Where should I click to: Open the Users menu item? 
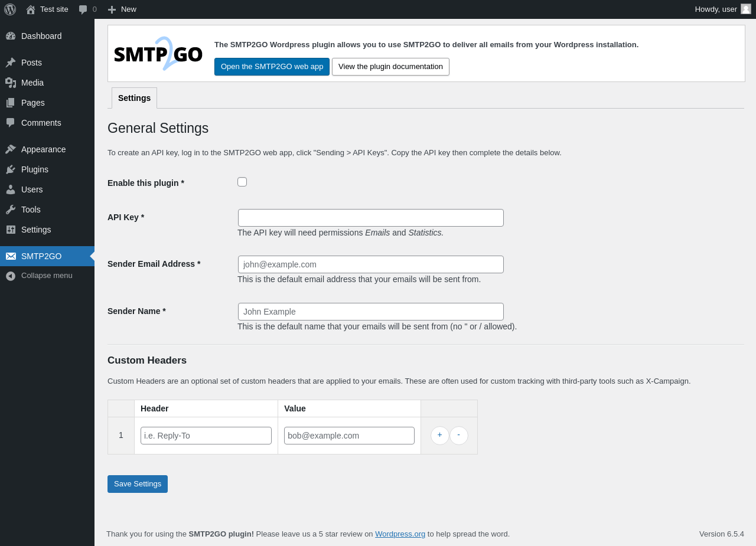point(32,189)
